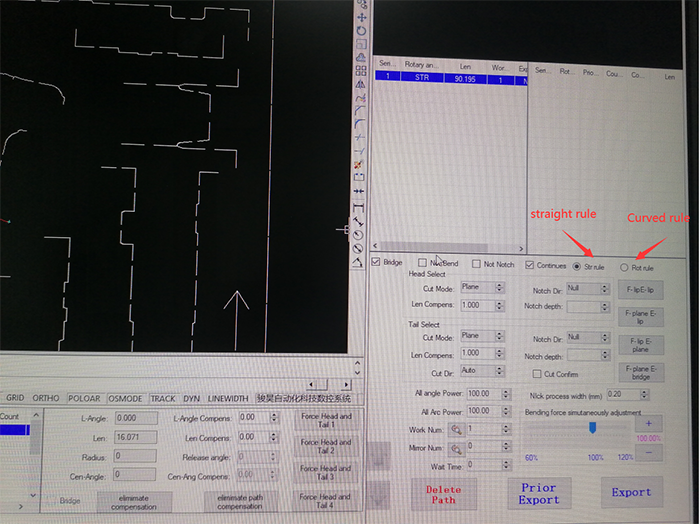Open the Cut Dir Auto dropdown
This screenshot has width=700, height=524.
483,370
